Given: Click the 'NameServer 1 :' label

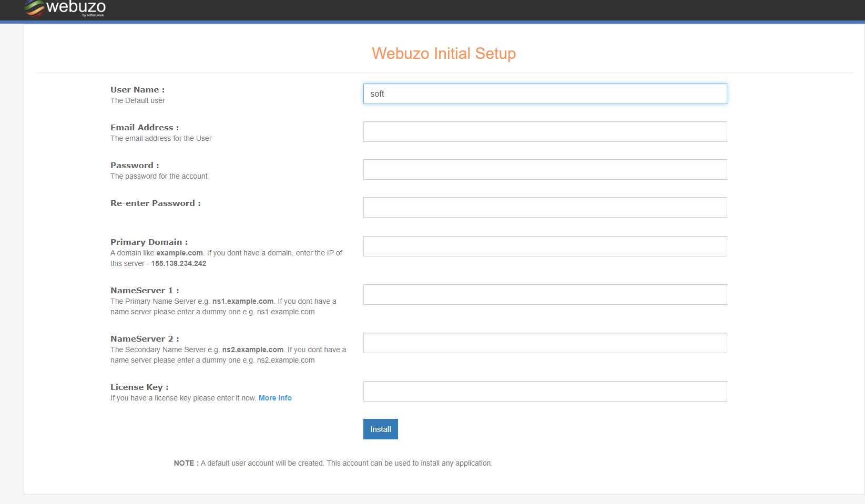Looking at the screenshot, I should point(145,291).
